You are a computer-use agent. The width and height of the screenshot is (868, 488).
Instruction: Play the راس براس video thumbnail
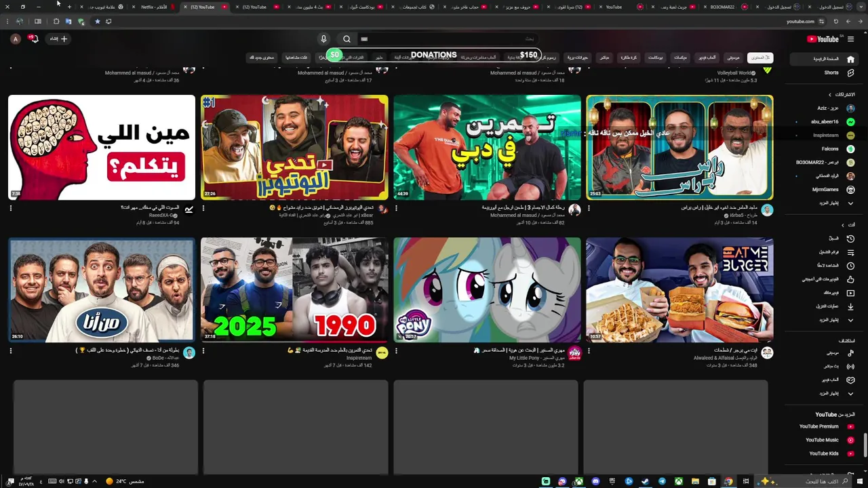click(x=679, y=148)
